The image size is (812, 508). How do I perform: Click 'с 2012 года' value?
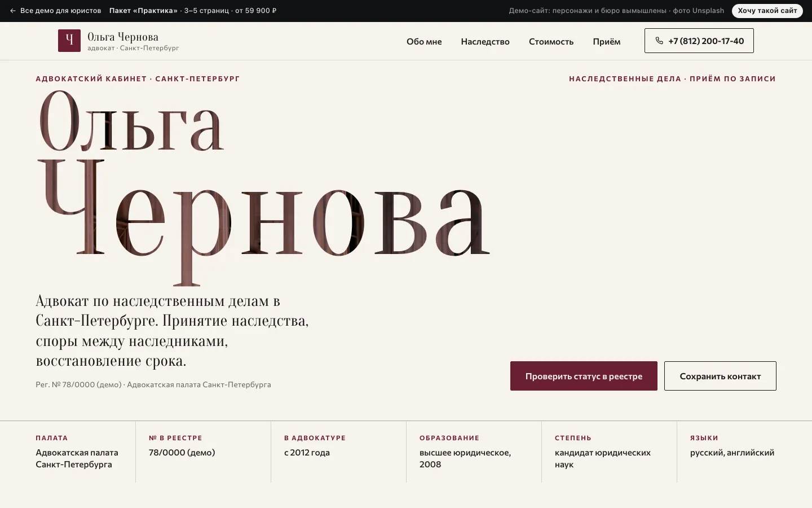(x=307, y=453)
